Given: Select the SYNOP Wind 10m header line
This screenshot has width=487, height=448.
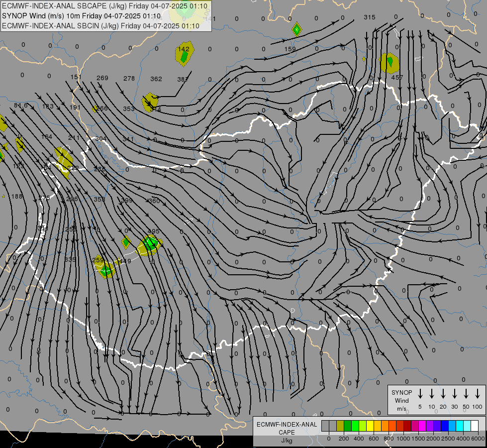Looking at the screenshot, I should tap(82, 16).
